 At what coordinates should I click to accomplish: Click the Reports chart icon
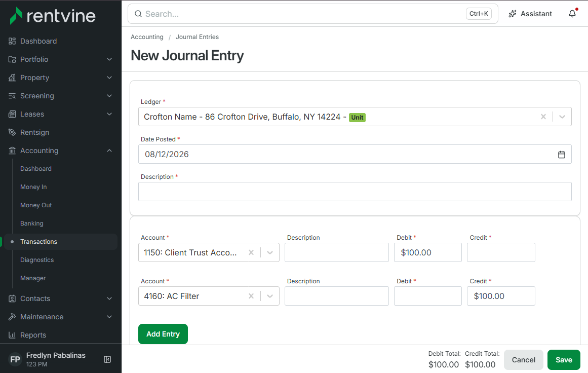(x=12, y=335)
